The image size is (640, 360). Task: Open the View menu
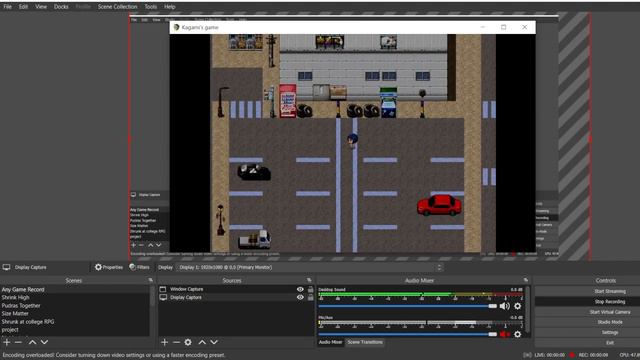pos(41,7)
